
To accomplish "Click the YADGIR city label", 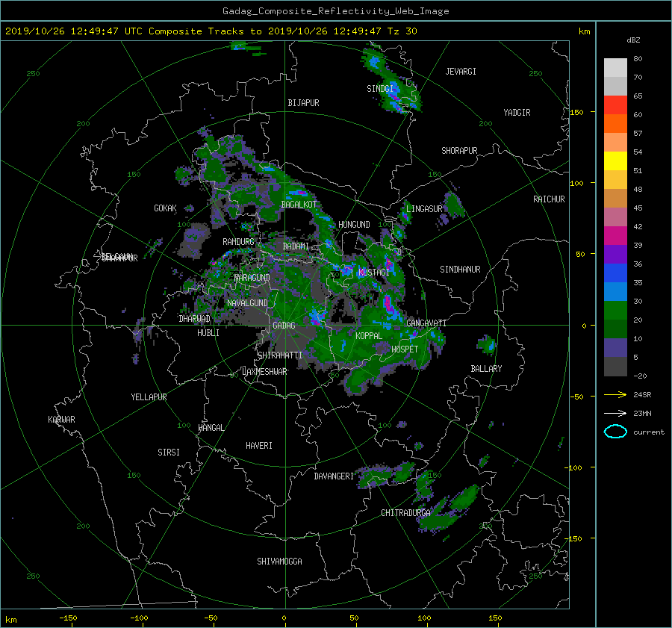I will 517,113.
